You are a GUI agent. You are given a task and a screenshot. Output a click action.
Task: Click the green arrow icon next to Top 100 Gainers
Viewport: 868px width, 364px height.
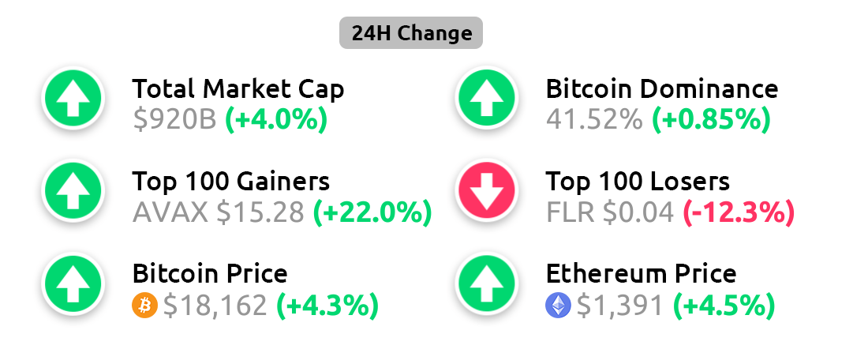(x=73, y=190)
